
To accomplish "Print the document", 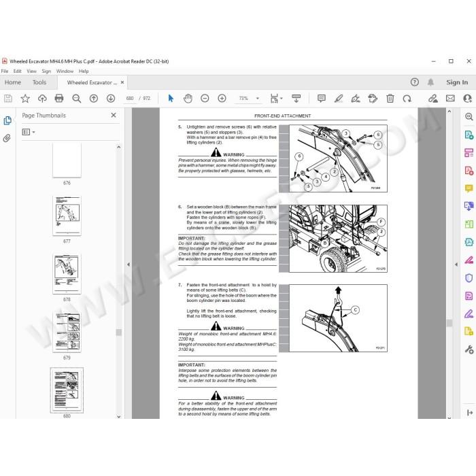I will 59,99.
